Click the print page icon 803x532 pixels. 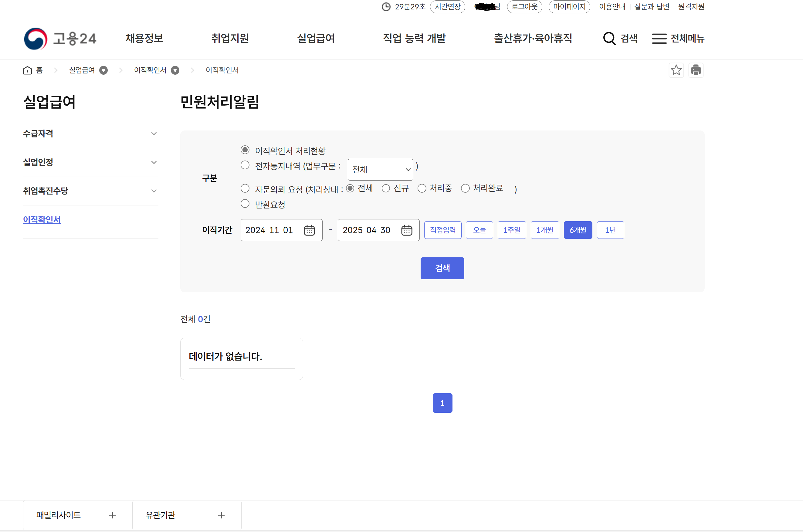coord(696,70)
